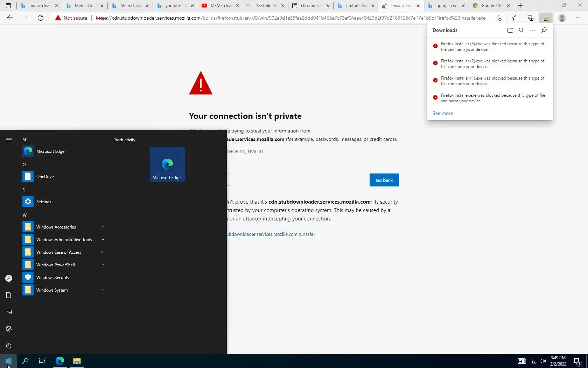Open Settings from Start app list
Image resolution: width=588 pixels, height=368 pixels.
click(x=64, y=202)
